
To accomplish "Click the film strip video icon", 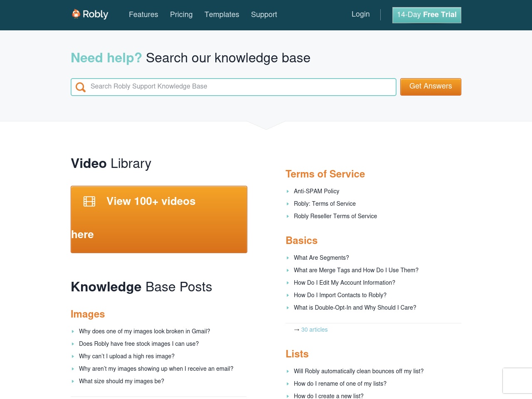I will 89,202.
